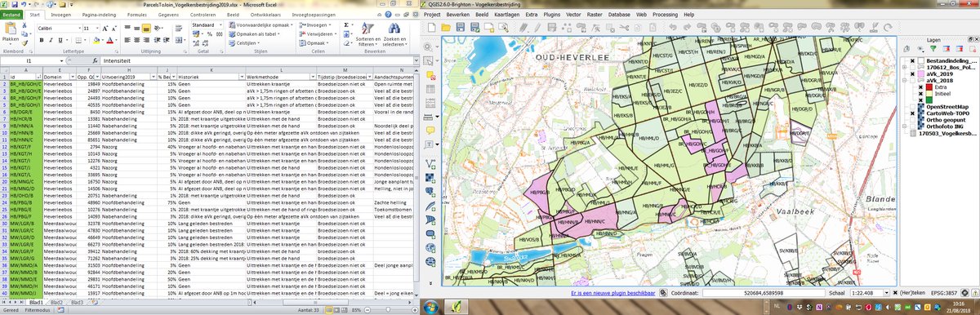Screen dimensions: 980x315
Task: Click the save icon in Excel quick access
Action: tap(14, 4)
